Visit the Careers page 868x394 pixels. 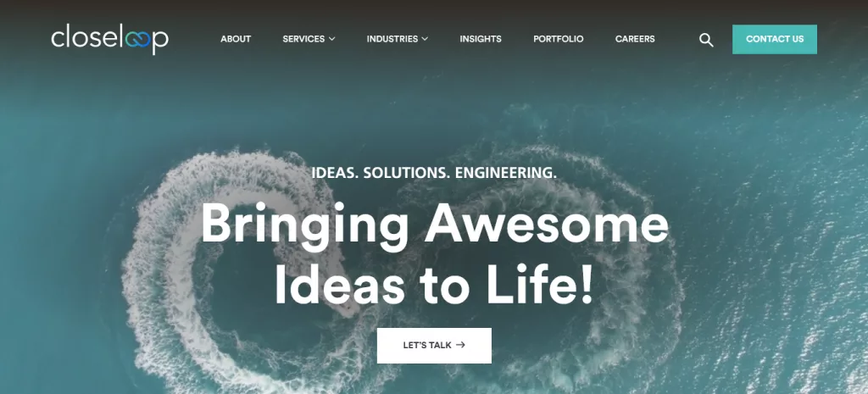click(x=635, y=39)
